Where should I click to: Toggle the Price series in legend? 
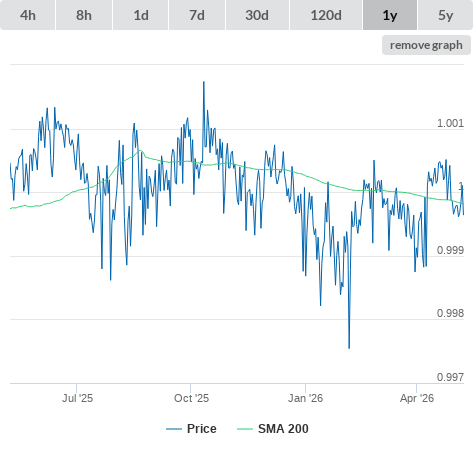[202, 429]
